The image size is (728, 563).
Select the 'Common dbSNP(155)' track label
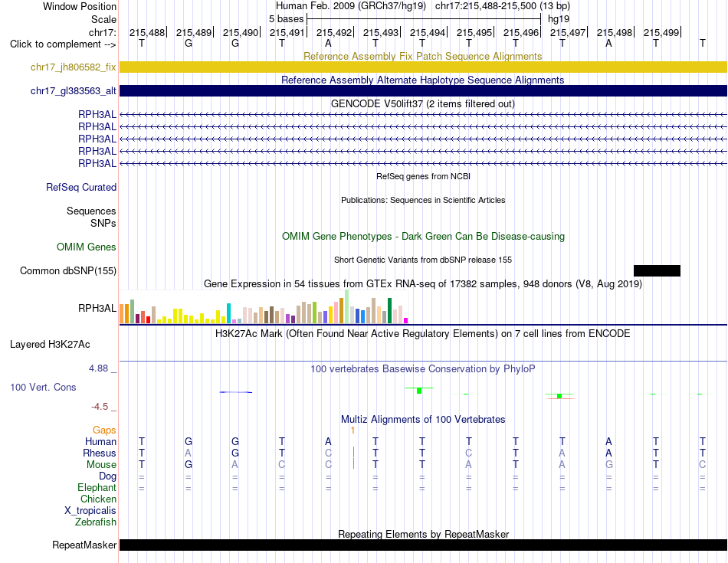67,270
